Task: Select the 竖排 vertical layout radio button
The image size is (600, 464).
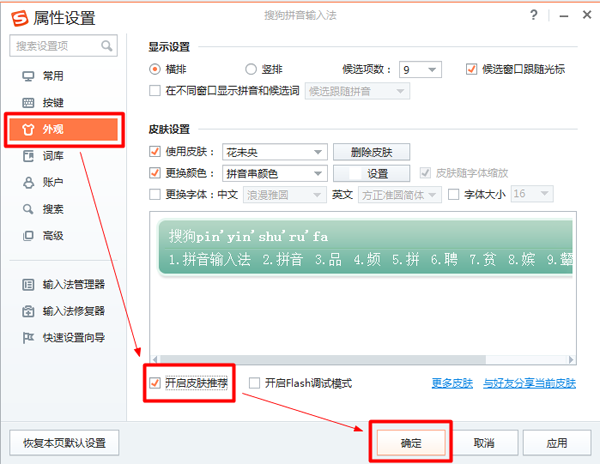Action: tap(251, 69)
